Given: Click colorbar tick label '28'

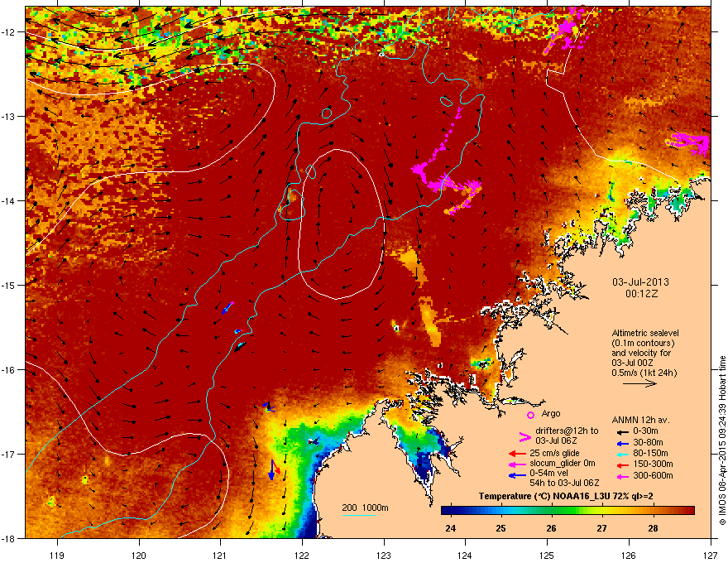Looking at the screenshot, I should pyautogui.click(x=653, y=528).
